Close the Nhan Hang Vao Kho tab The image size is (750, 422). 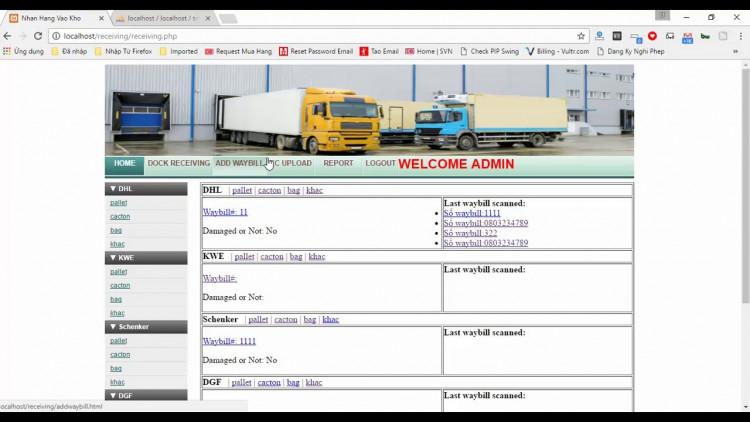pyautogui.click(x=101, y=18)
